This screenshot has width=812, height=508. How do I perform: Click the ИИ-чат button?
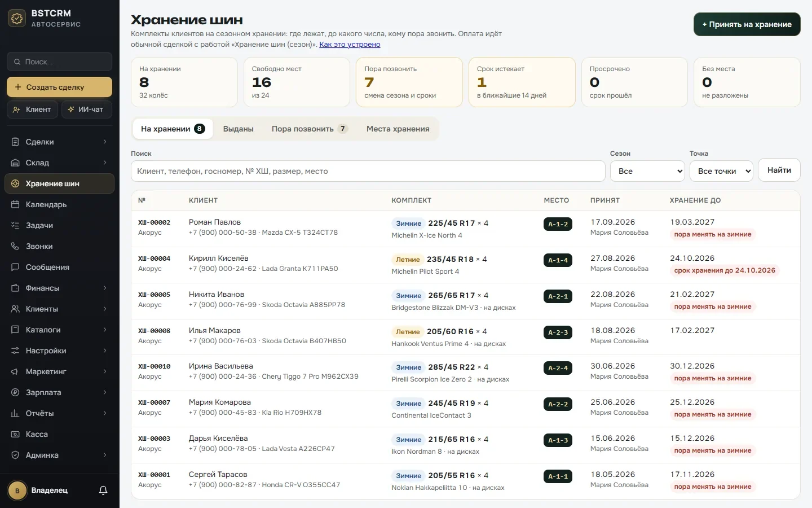coord(86,109)
